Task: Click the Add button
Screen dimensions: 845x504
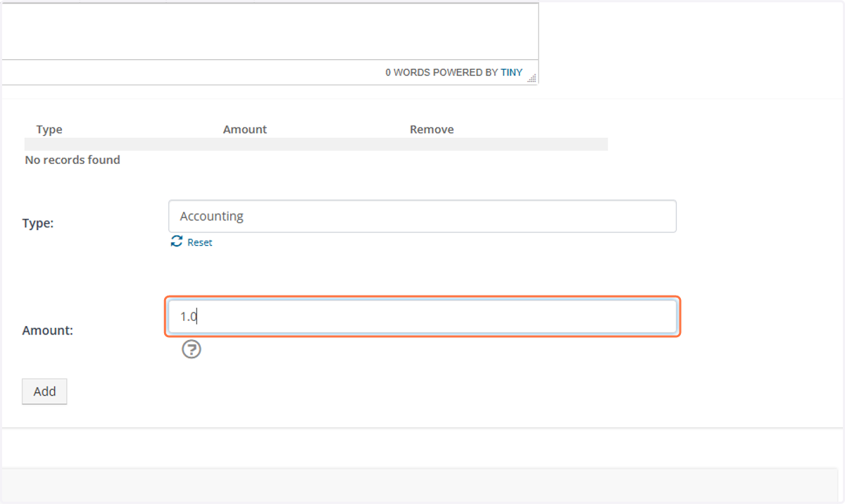Action: pos(44,391)
